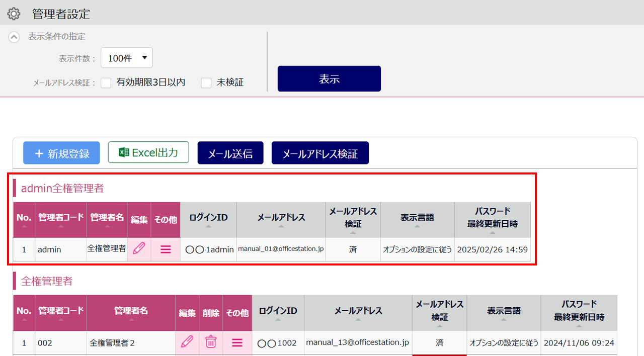Click the edit pencil icon for admin row
644x356 pixels.
tap(139, 248)
